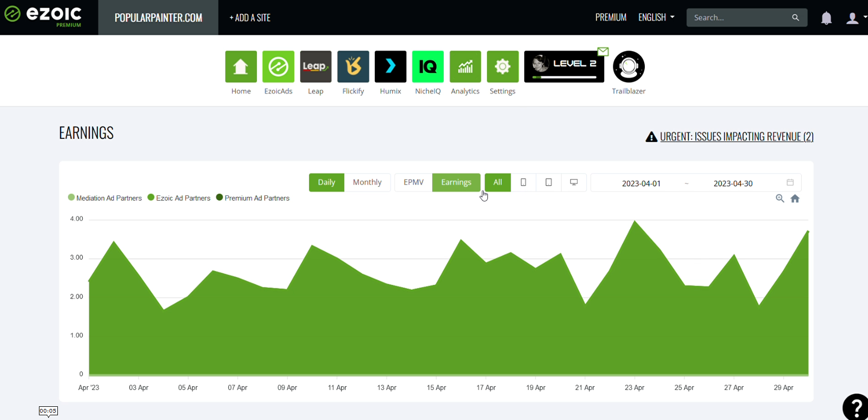
Task: Edit the start date 2023-04-01
Action: (x=641, y=183)
